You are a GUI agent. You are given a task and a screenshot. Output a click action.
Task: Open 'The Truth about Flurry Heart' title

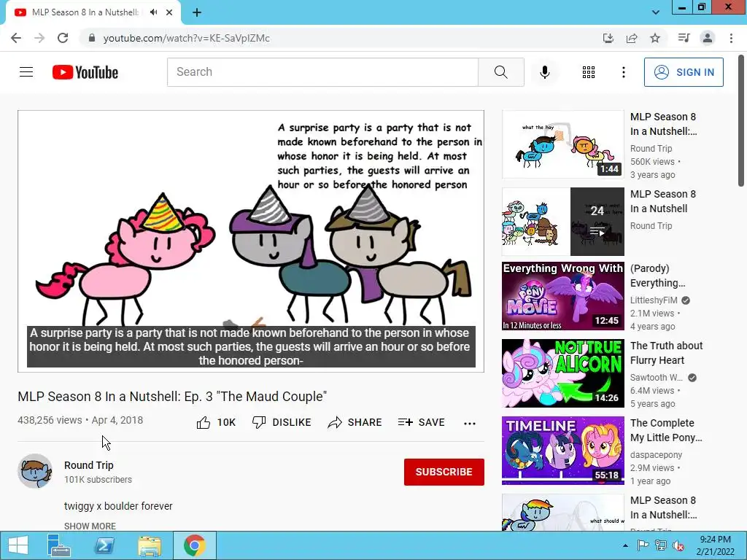point(666,353)
